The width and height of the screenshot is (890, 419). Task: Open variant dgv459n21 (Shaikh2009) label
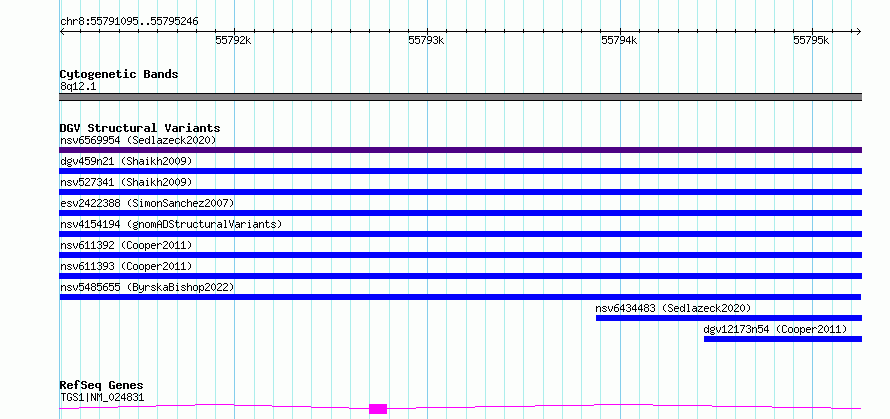coord(126,161)
